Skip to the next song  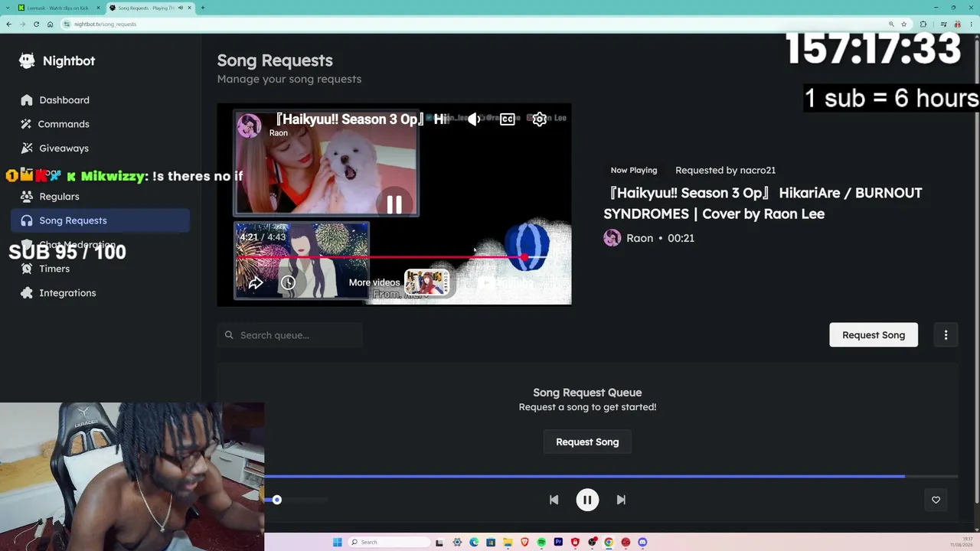click(x=621, y=500)
